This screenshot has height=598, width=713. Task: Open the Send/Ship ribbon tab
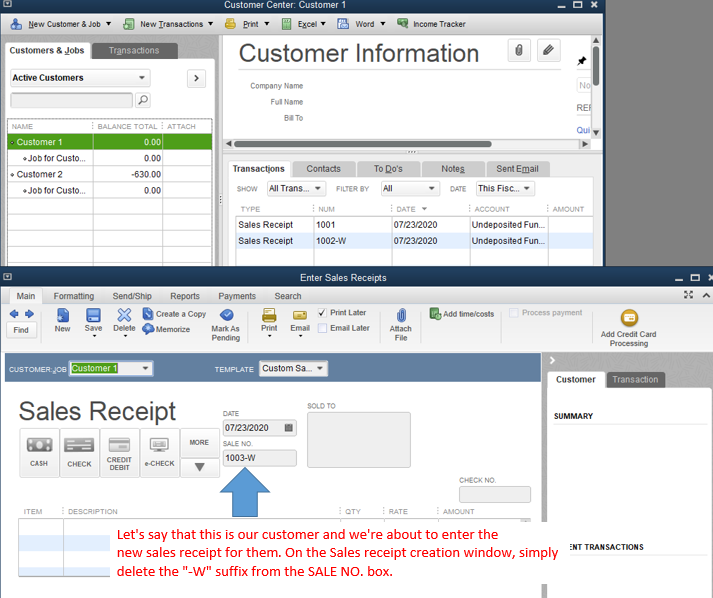click(132, 296)
